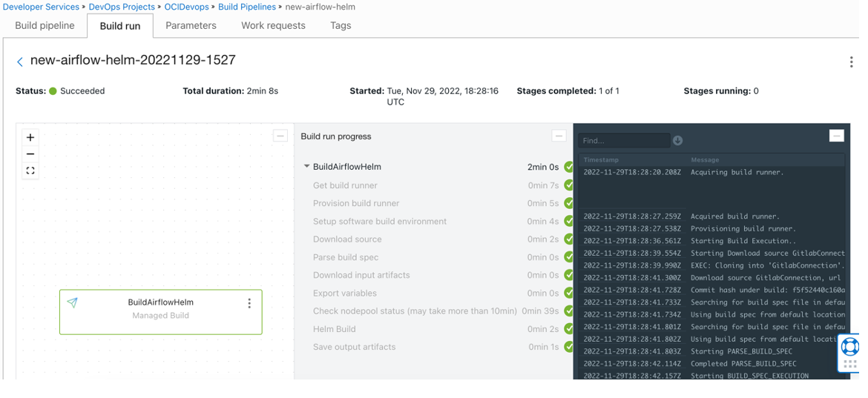Switch to the Build pipeline tab
Viewport: 868px width, 398px height.
coord(45,25)
